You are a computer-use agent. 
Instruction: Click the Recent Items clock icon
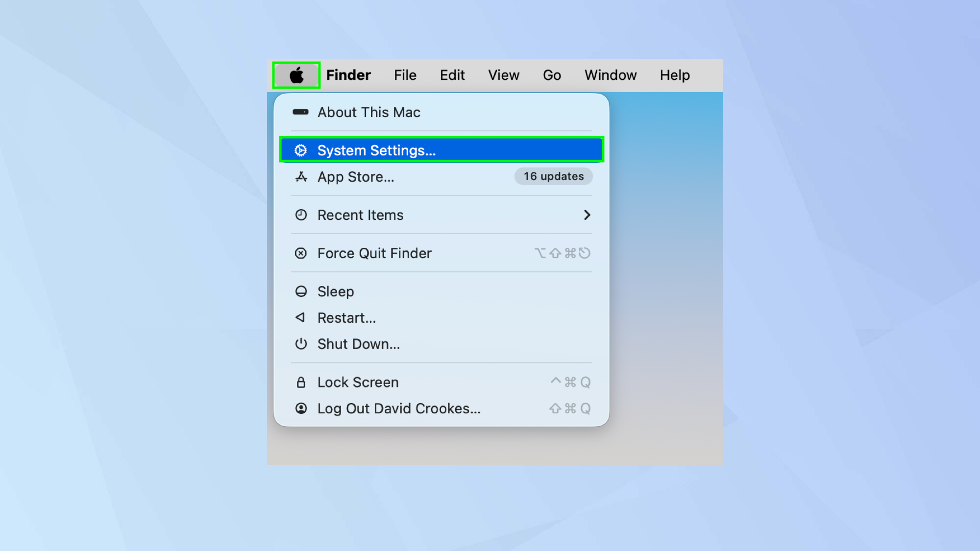[x=300, y=215]
